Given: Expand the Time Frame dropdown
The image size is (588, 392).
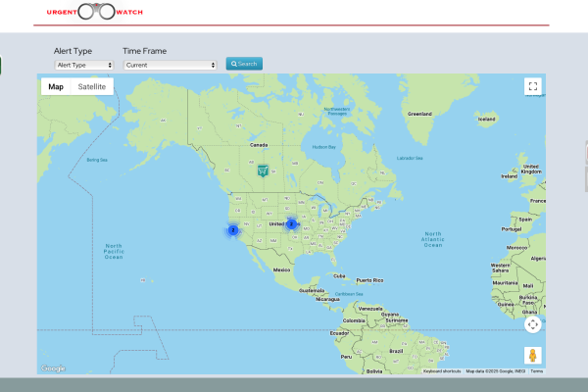Looking at the screenshot, I should point(170,65).
